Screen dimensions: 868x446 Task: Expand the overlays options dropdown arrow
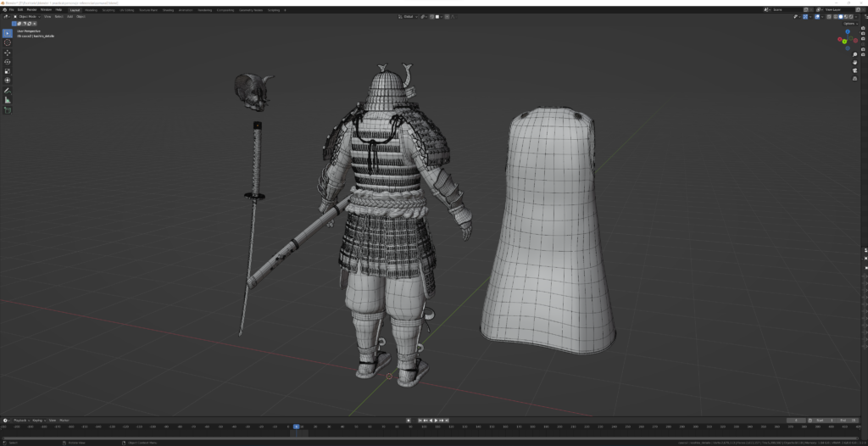(x=822, y=17)
